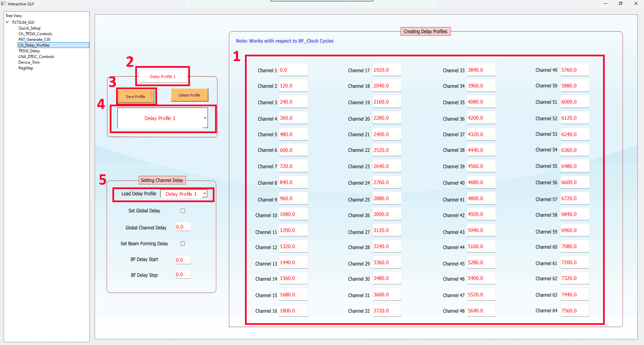This screenshot has height=345, width=644.
Task: Open the RegMap tree entry
Action: pos(26,68)
